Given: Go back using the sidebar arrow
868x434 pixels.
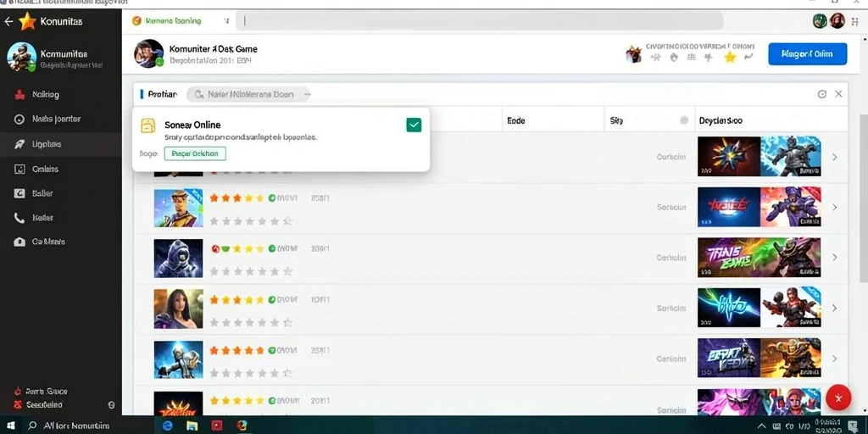Looking at the screenshot, I should click(x=8, y=21).
